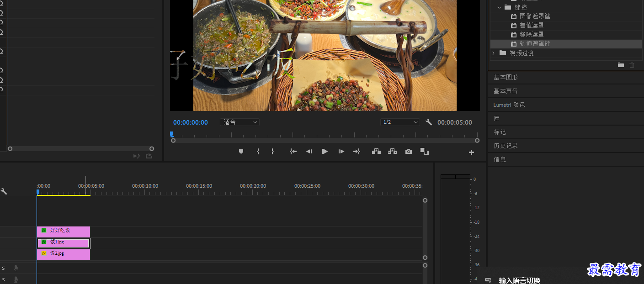Select the 差值遮罩 effect
Screen dimensions: 644x284
[532, 26]
